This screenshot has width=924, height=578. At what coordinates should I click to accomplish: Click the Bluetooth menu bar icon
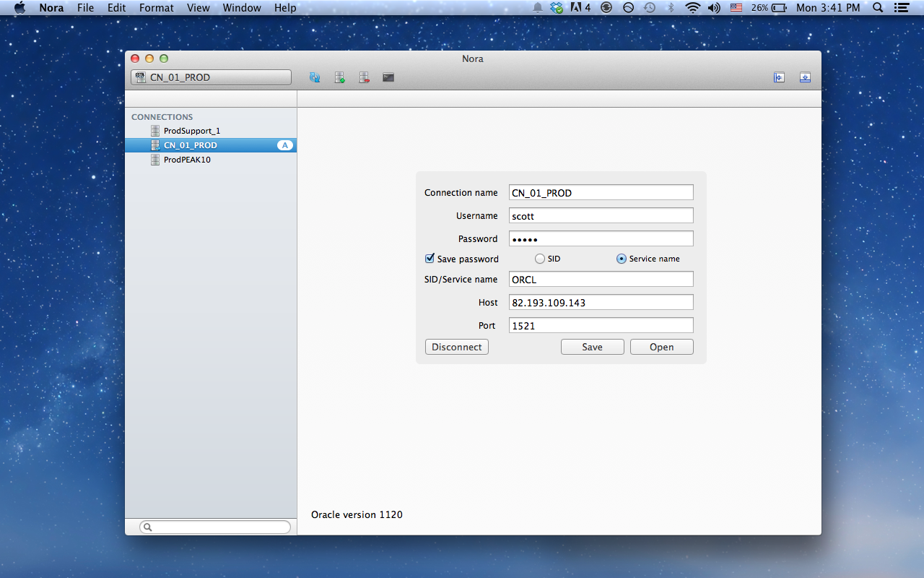tap(671, 8)
